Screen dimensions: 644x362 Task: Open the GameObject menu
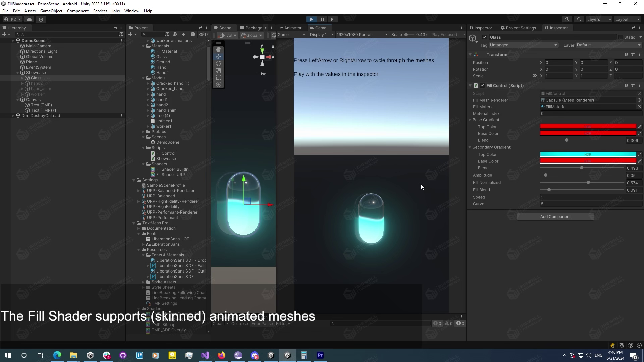tap(51, 11)
